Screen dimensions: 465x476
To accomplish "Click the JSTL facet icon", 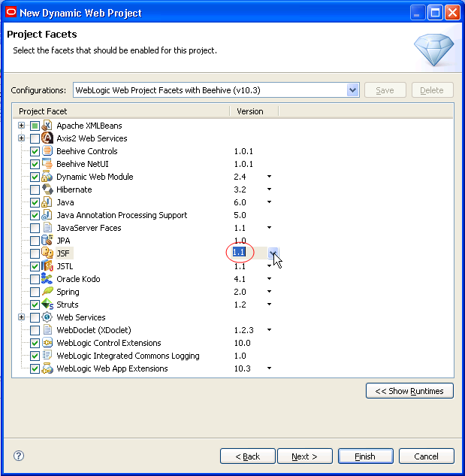I will pos(47,265).
